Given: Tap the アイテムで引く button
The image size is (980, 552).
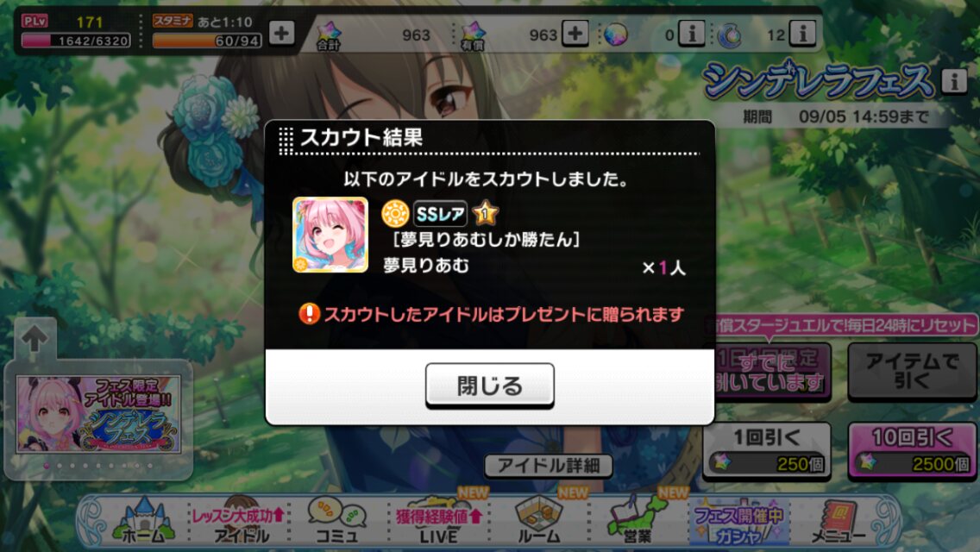Looking at the screenshot, I should 912,370.
